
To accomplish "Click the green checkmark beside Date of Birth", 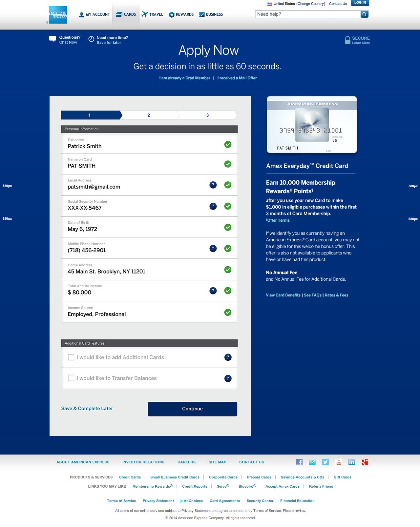I will click(x=228, y=227).
